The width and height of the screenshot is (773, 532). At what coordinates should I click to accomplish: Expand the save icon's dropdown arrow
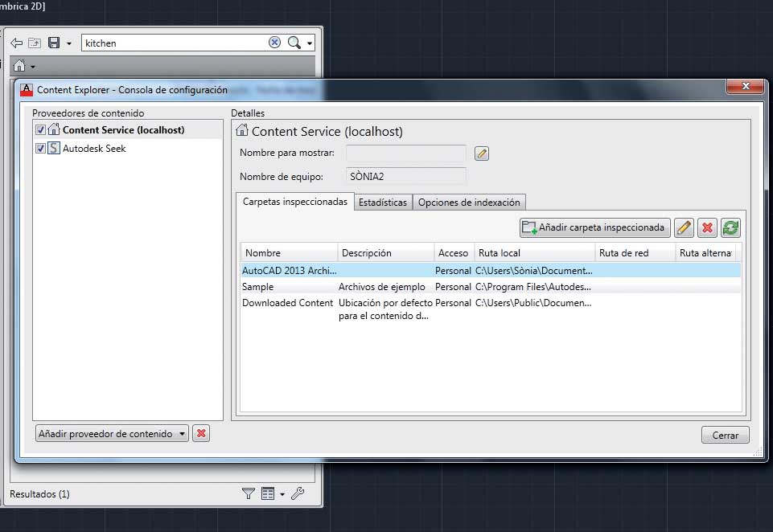click(69, 44)
